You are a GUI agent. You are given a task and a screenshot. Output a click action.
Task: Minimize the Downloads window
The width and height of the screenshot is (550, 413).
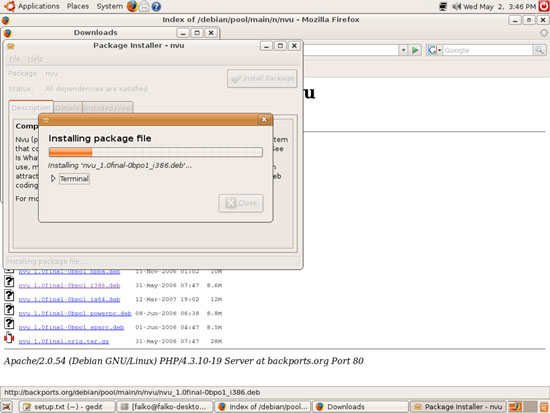pyautogui.click(x=183, y=33)
